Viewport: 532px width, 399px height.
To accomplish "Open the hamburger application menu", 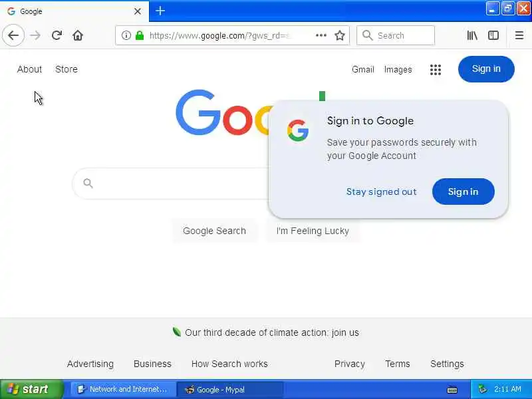I will pyautogui.click(x=519, y=35).
